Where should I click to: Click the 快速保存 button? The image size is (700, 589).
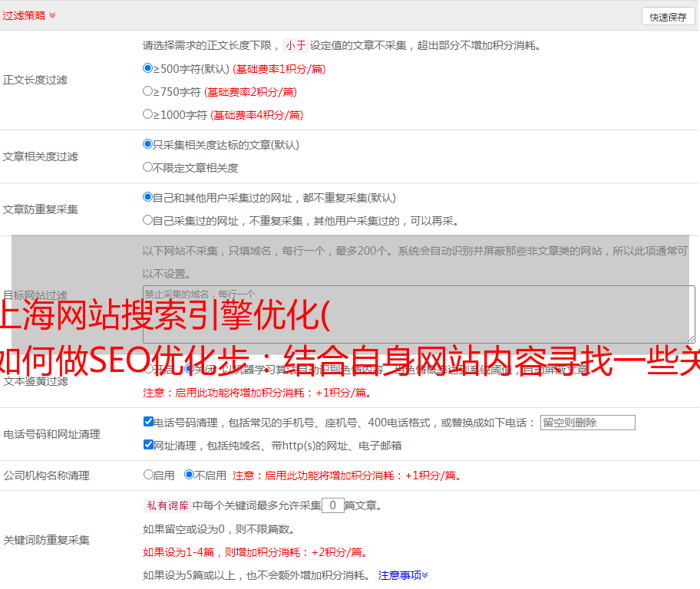[x=668, y=17]
